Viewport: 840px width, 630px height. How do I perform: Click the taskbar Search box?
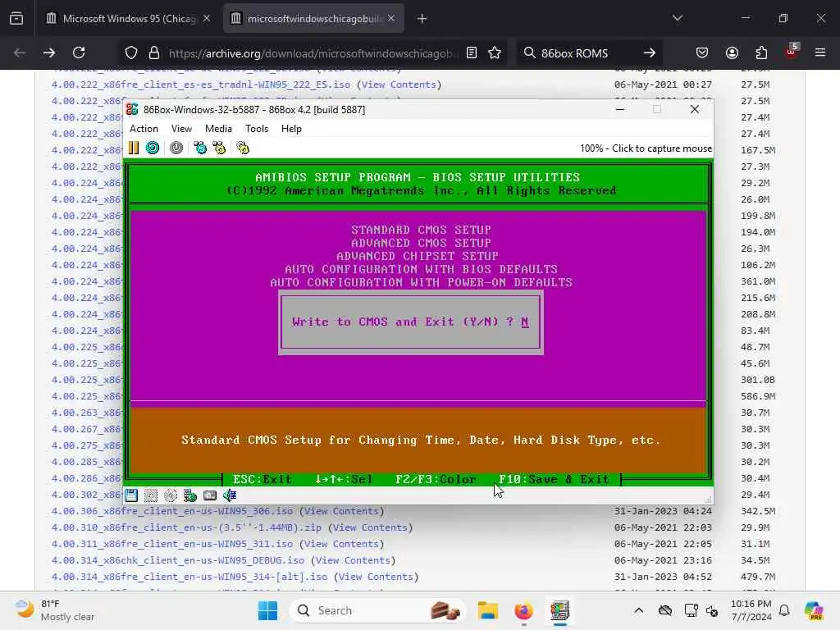(x=377, y=610)
